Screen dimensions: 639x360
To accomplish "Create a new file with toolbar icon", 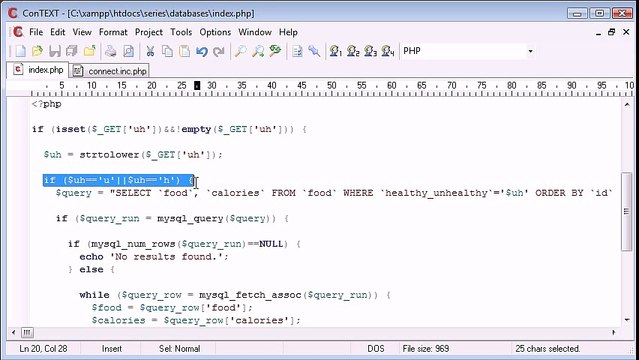I will tap(20, 51).
